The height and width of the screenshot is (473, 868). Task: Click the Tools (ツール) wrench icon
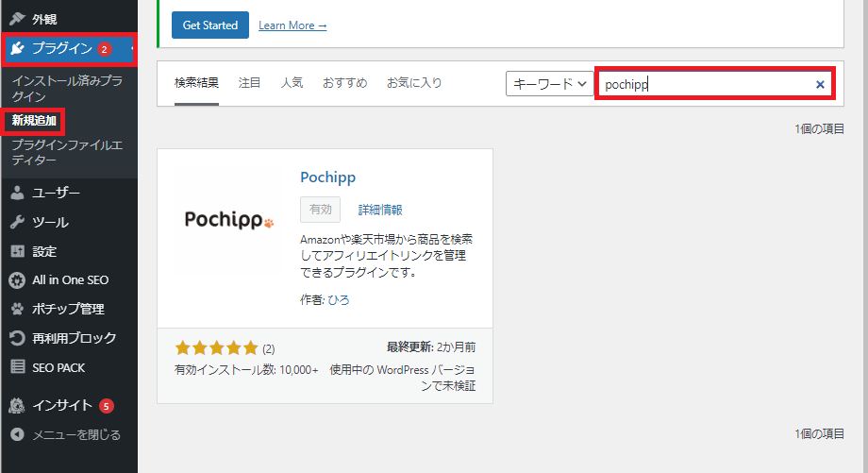coord(18,222)
